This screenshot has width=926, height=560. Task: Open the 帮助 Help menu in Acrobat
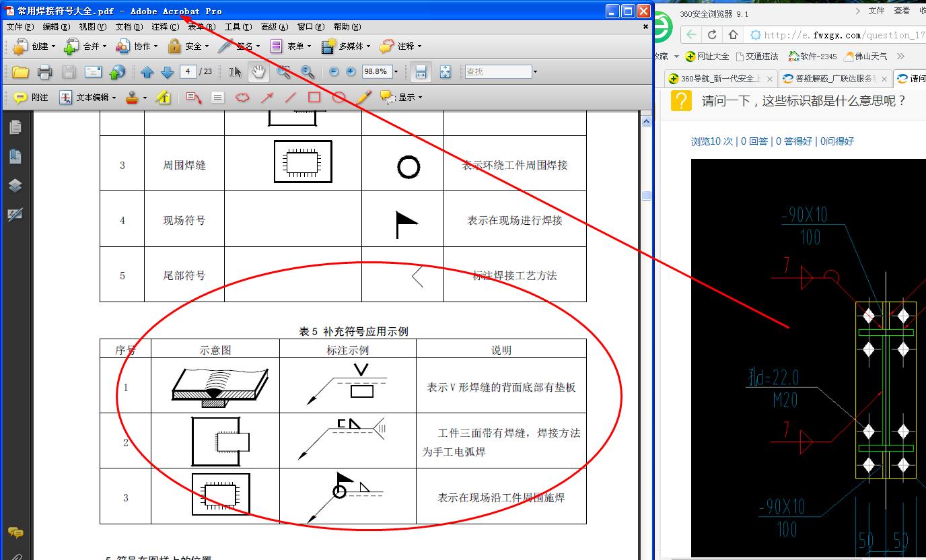(347, 27)
